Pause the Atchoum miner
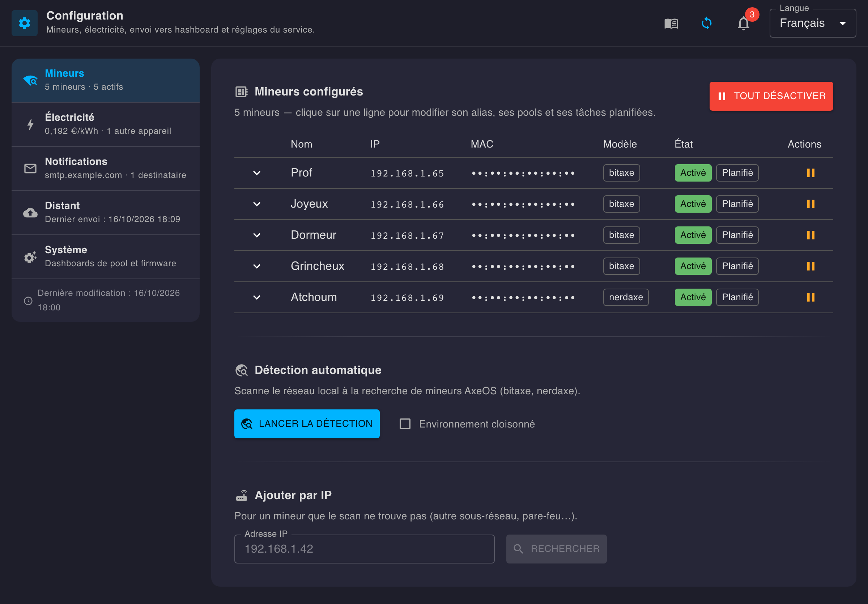This screenshot has width=868, height=604. click(x=810, y=297)
